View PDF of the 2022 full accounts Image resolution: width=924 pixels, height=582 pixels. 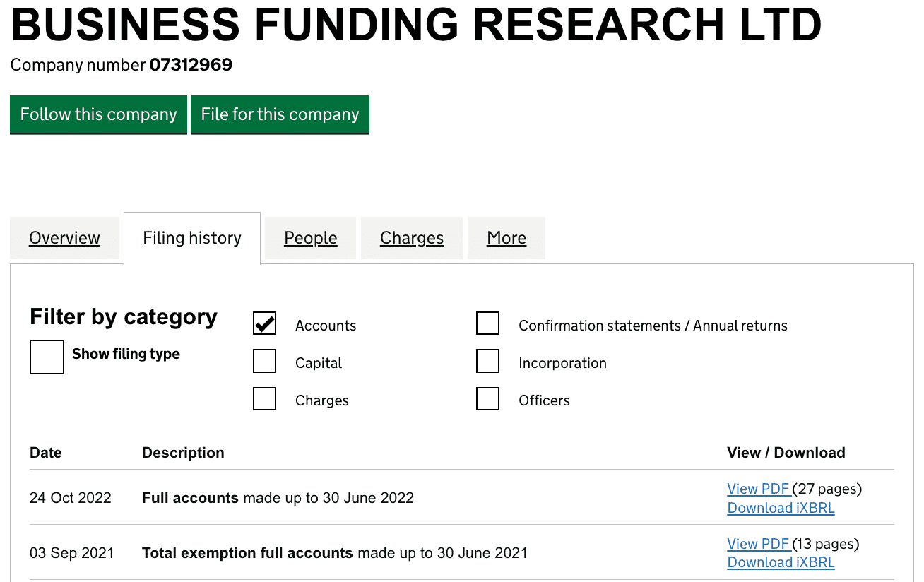[x=759, y=489]
